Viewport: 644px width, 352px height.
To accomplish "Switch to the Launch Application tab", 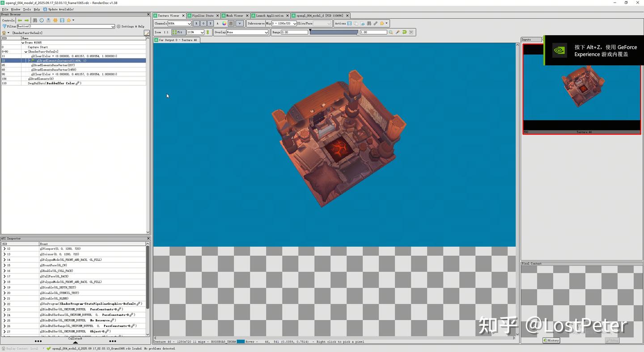I will tap(270, 16).
